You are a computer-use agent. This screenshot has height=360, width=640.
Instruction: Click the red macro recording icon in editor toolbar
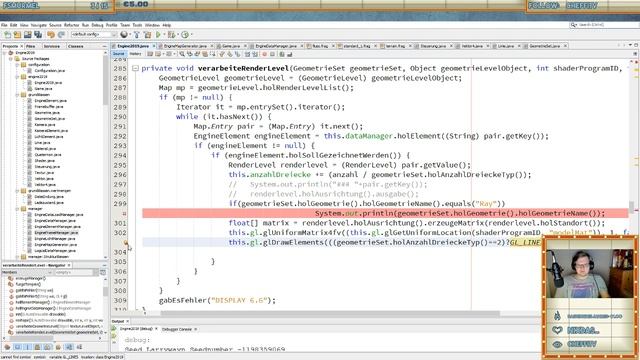tap(264, 54)
